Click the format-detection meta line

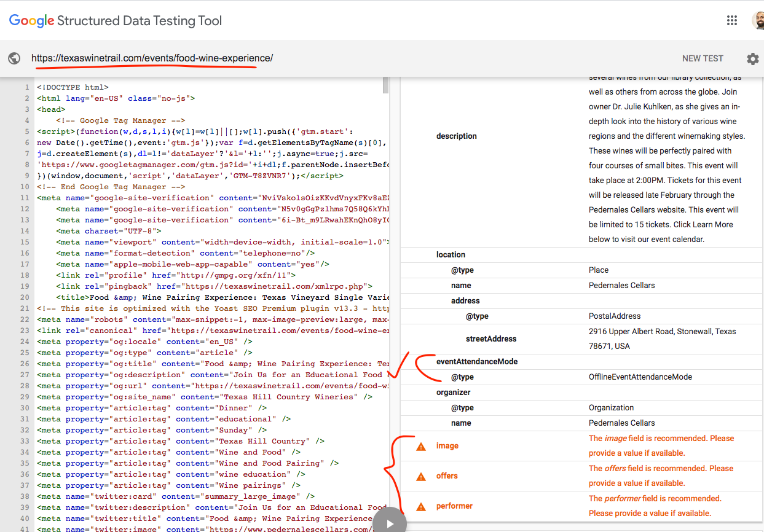[x=186, y=253]
